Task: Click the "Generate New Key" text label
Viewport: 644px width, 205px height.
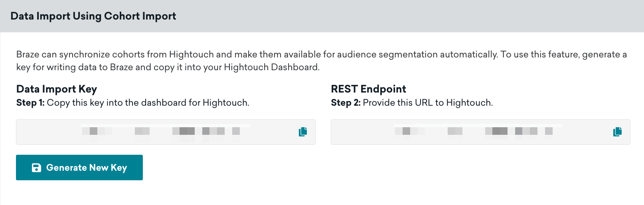Action: pos(87,168)
